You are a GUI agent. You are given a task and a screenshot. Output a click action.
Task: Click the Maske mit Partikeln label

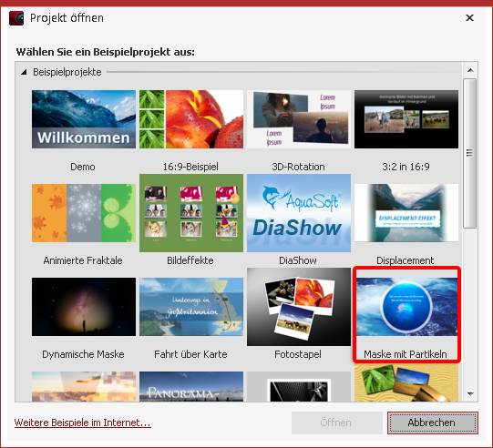406,354
